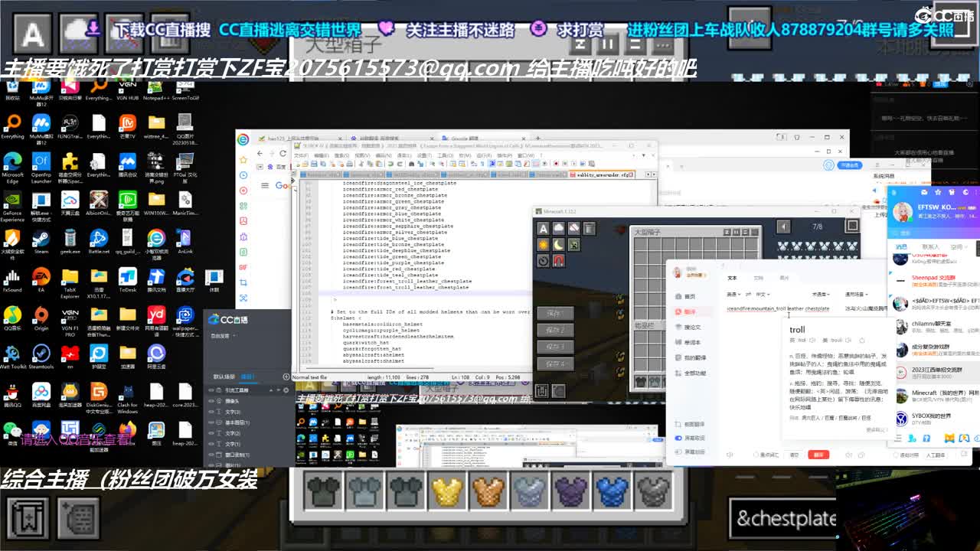Open Google hamburger menu in browser
Image resolution: width=980 pixels, height=551 pixels.
(x=265, y=185)
